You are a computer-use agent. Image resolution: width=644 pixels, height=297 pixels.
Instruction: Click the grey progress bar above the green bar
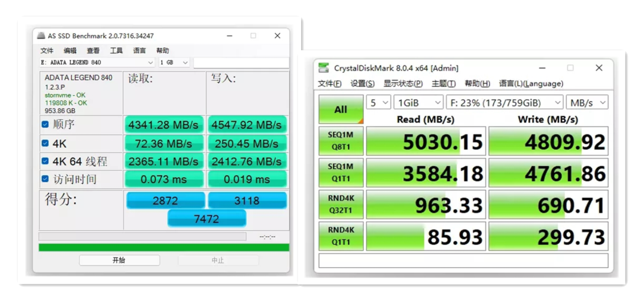142,237
